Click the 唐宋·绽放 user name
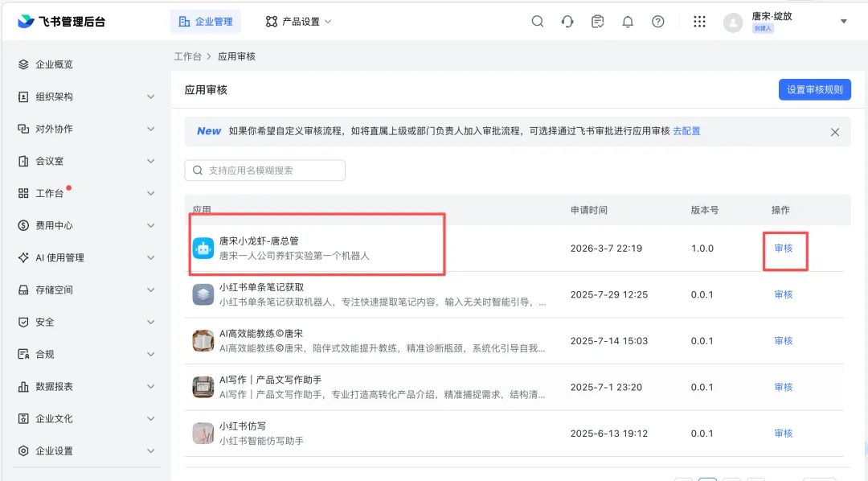 click(x=772, y=16)
